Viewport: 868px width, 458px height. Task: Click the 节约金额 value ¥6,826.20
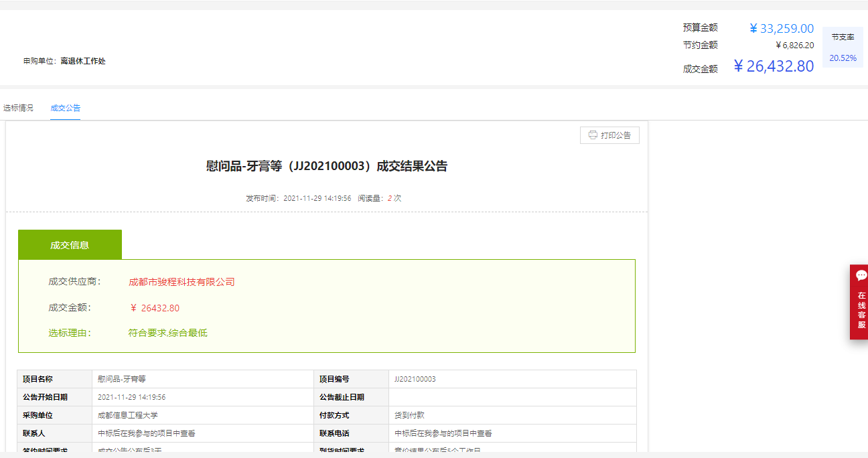click(x=794, y=46)
